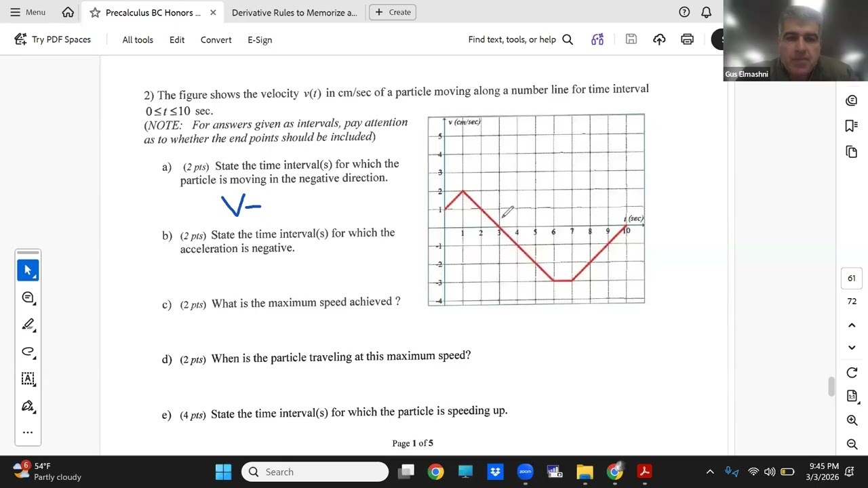Open the Windows Start button
Image resolution: width=868 pixels, height=488 pixels.
click(x=223, y=472)
